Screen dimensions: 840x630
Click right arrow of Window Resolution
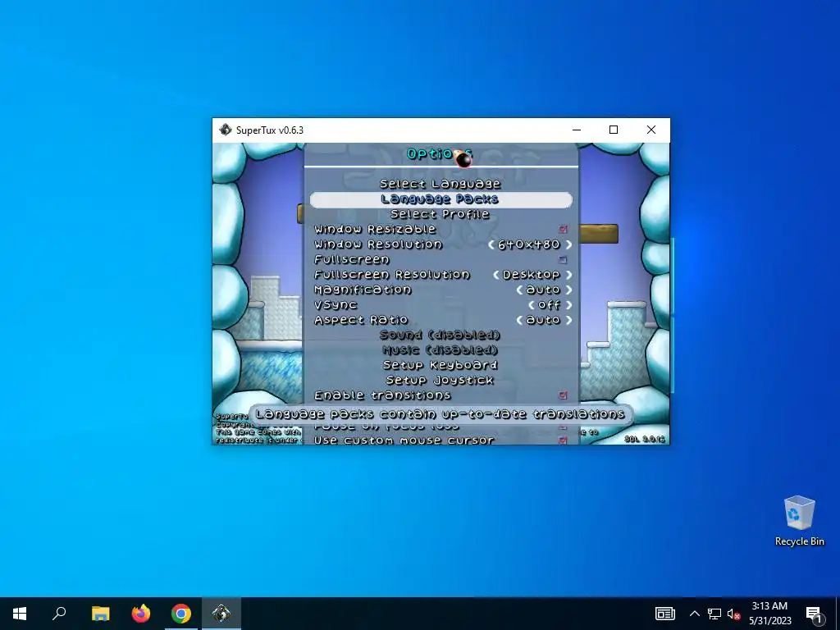(568, 244)
